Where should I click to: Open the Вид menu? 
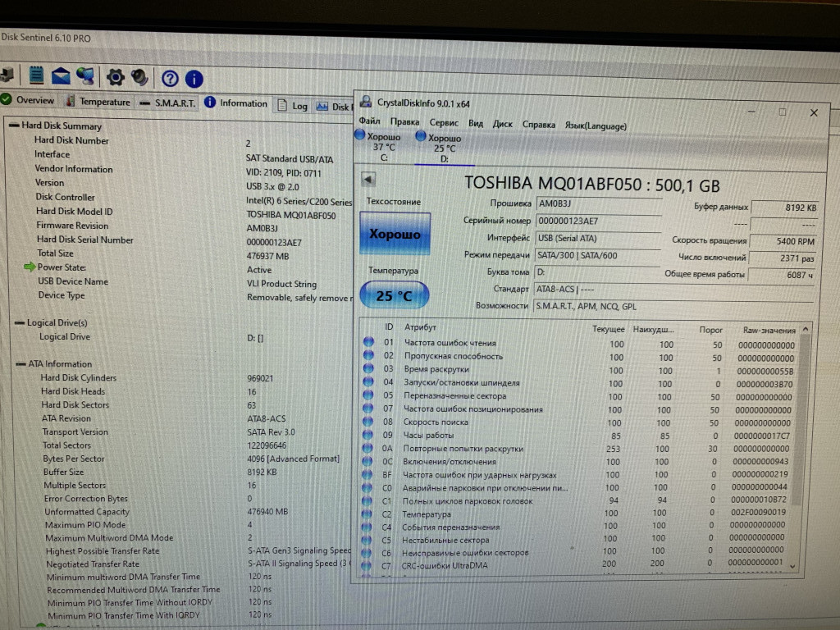click(476, 123)
